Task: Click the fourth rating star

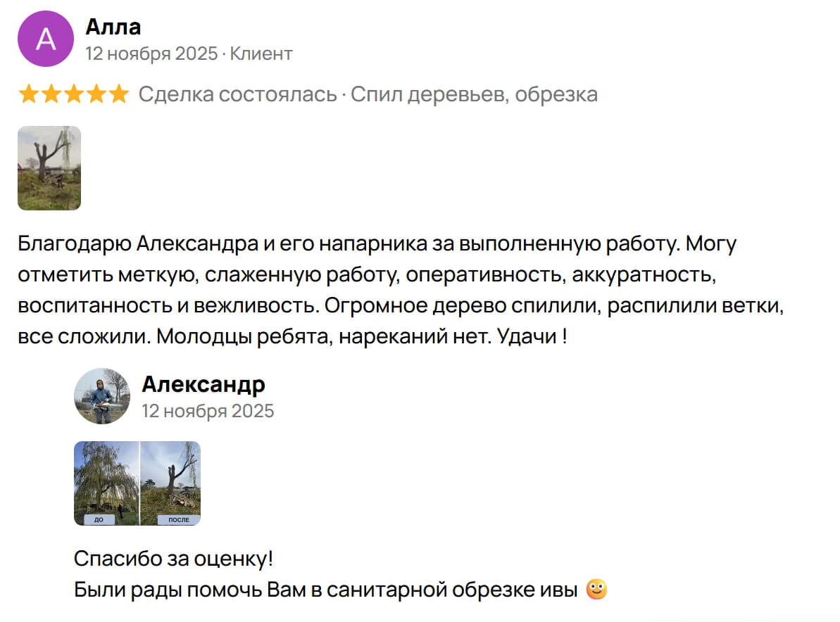Action: [x=96, y=94]
